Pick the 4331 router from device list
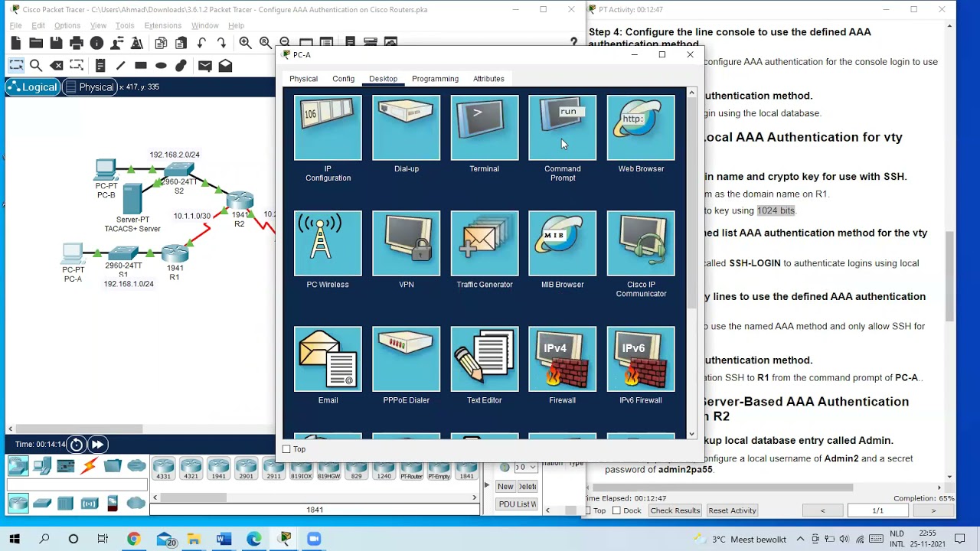 (163, 468)
